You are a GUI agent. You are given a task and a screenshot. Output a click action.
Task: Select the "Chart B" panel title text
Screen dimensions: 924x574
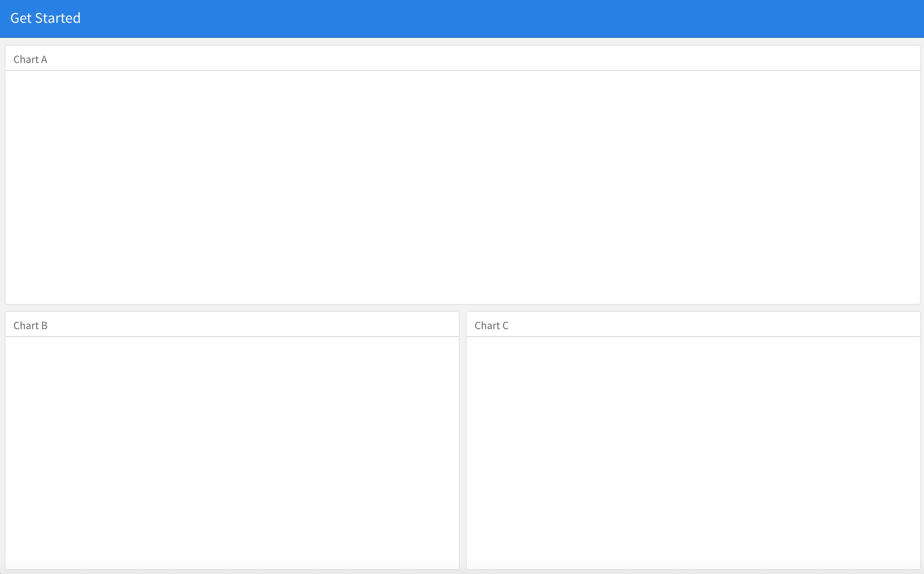[x=30, y=326]
